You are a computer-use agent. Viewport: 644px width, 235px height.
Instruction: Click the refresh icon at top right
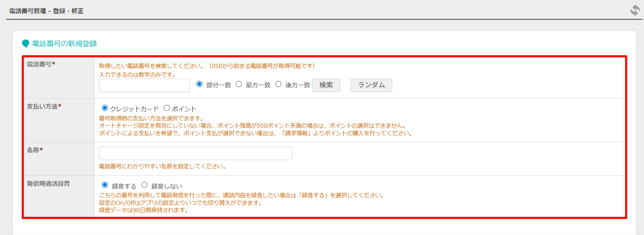[635, 10]
